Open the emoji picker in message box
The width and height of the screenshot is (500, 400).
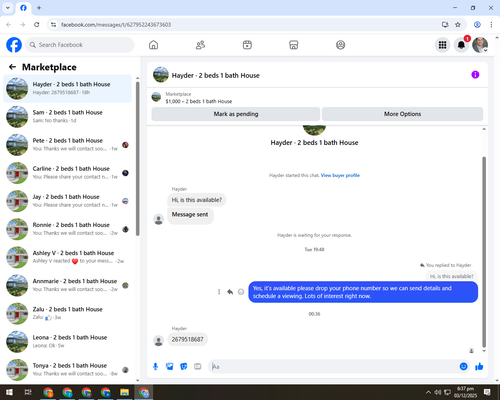tap(463, 367)
